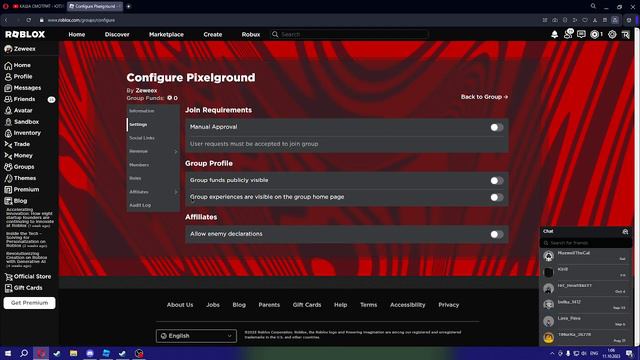640x360 pixels.
Task: Open the Discover menu in top navigation
Action: (117, 35)
